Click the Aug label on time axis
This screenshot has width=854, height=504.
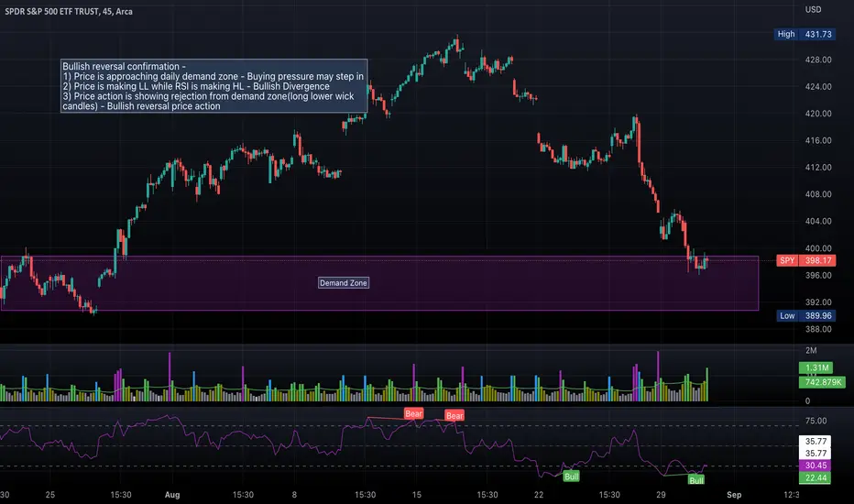[172, 495]
